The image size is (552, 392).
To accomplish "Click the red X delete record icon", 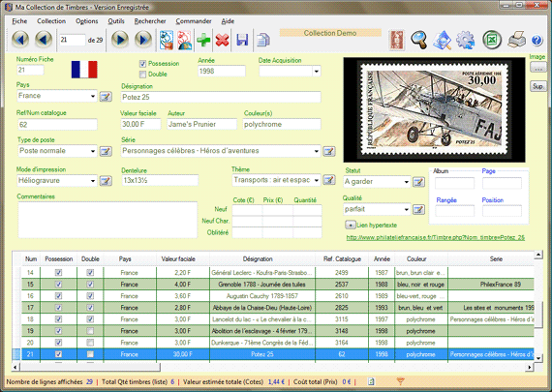I will coord(222,40).
